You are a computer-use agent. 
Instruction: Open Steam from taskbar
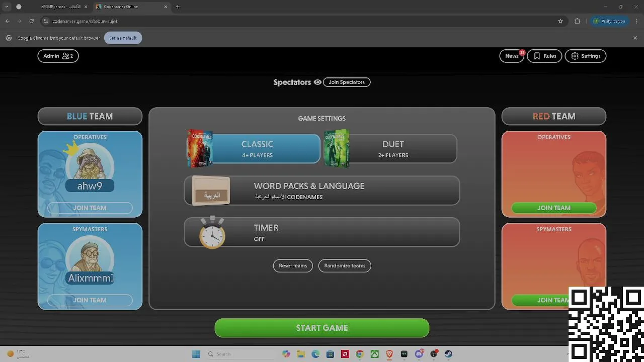[448, 354]
